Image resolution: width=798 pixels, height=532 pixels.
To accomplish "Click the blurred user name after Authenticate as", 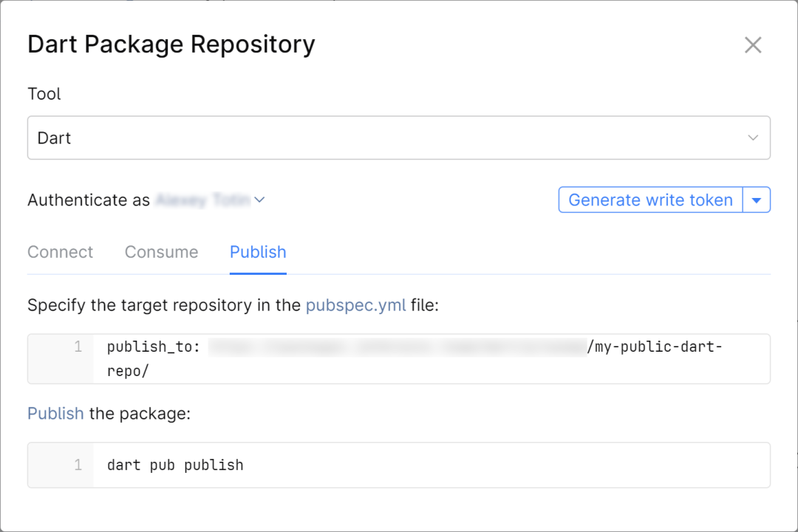I will [x=202, y=200].
